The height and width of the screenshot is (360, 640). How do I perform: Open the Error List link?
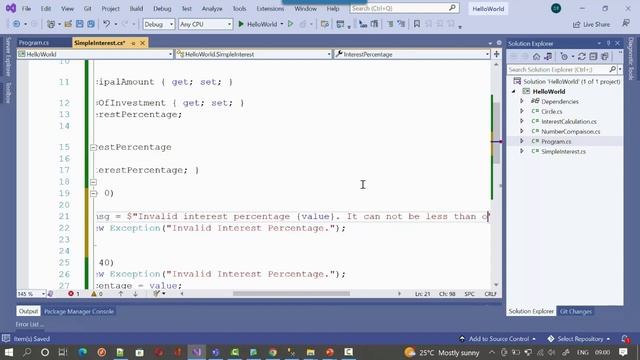(x=29, y=324)
